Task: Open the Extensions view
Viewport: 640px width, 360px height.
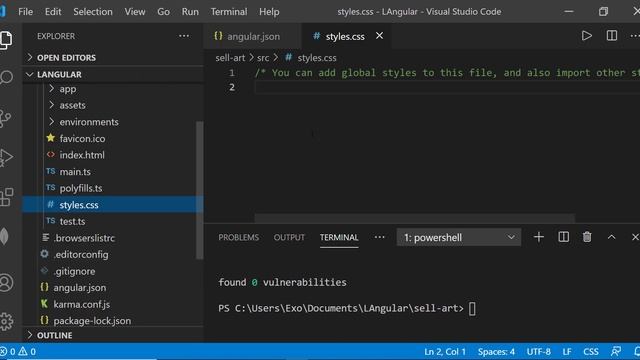Action: click(6, 198)
